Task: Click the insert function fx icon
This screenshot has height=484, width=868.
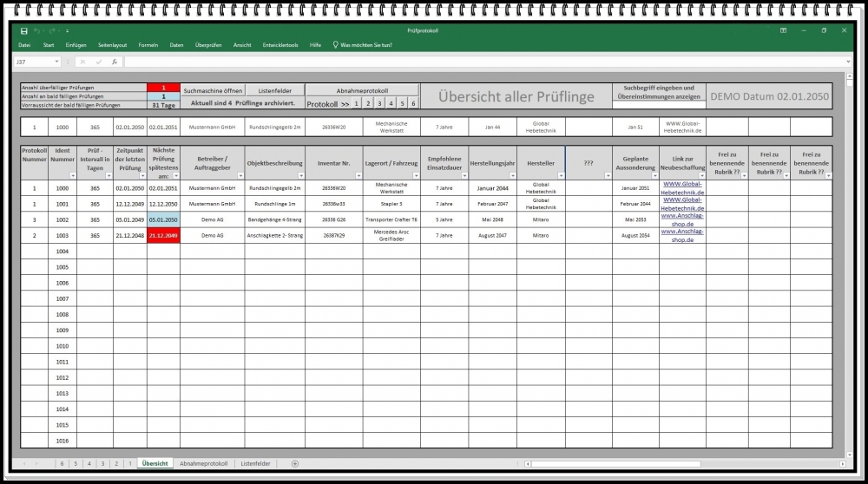Action: tap(114, 62)
